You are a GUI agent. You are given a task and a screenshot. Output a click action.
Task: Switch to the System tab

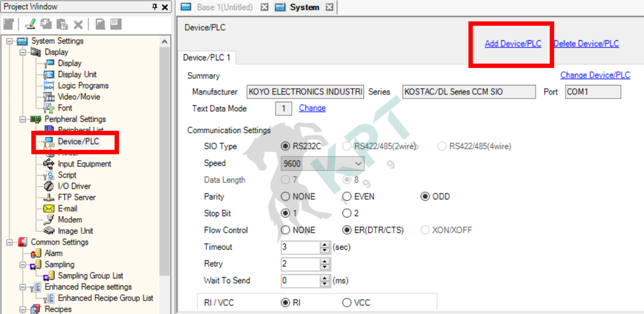[304, 7]
